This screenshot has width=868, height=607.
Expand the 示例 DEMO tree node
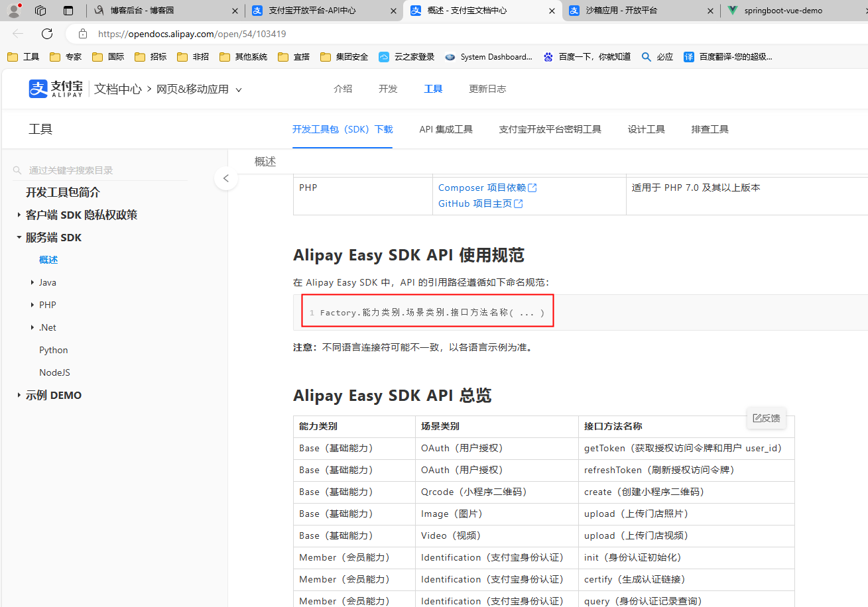point(19,395)
